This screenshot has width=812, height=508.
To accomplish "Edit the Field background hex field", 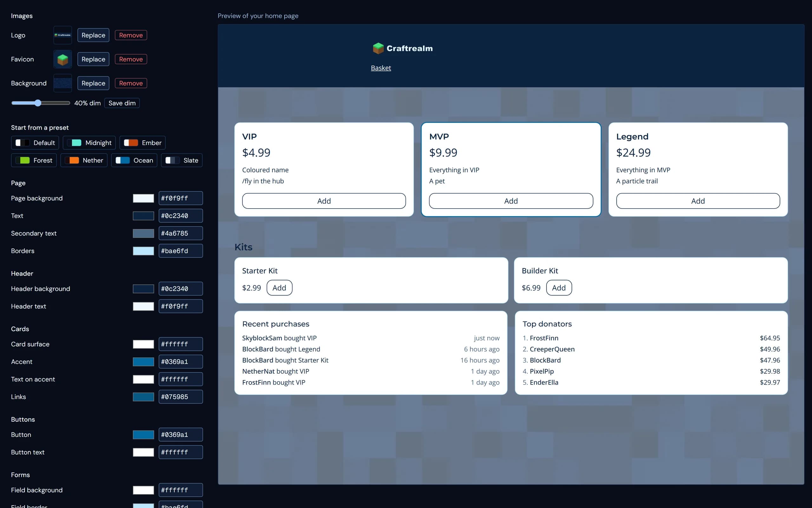I will (x=180, y=490).
